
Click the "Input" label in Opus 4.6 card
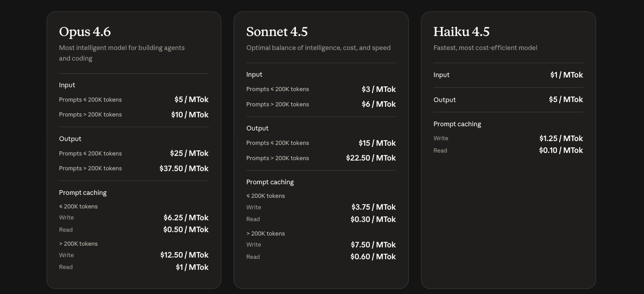tap(67, 85)
